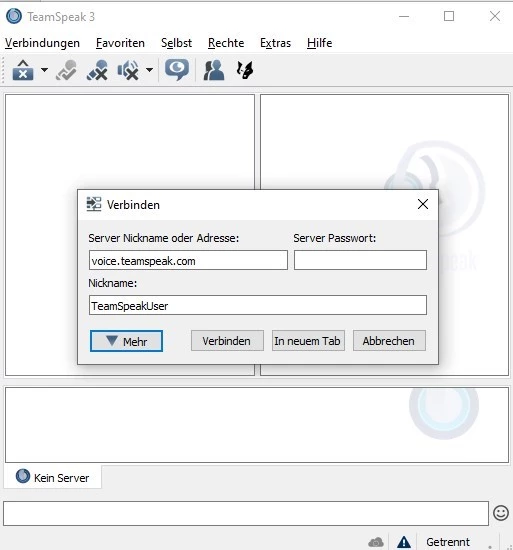Click the chat message input box

pyautogui.click(x=246, y=514)
